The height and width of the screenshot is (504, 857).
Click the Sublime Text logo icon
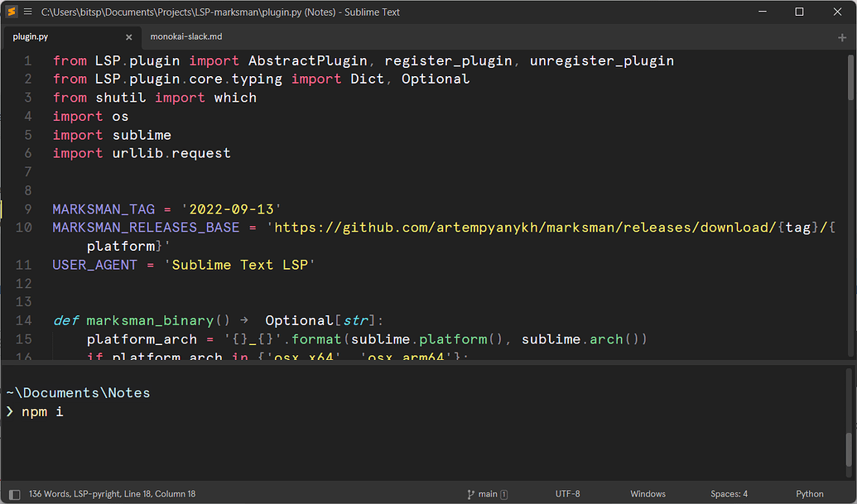[11, 12]
